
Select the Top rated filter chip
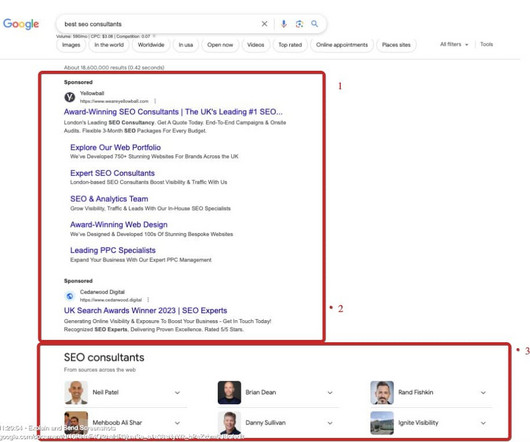tap(290, 45)
